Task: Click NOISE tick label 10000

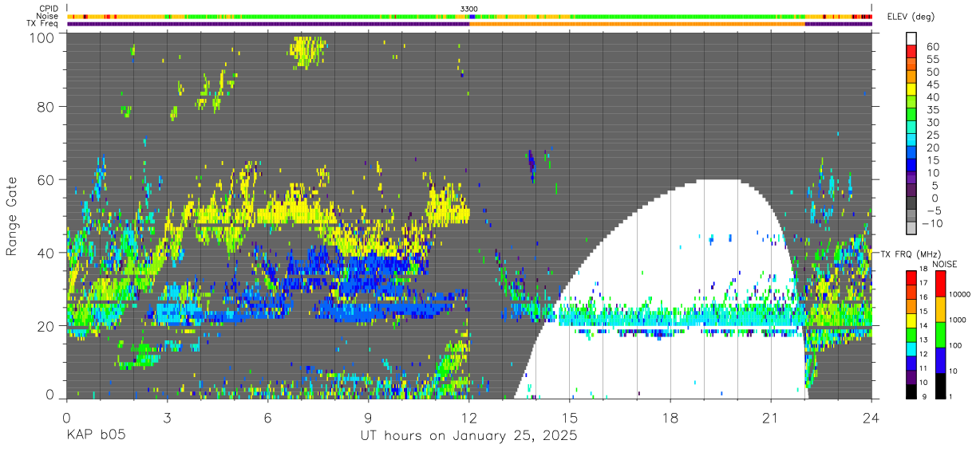Action: (x=959, y=295)
